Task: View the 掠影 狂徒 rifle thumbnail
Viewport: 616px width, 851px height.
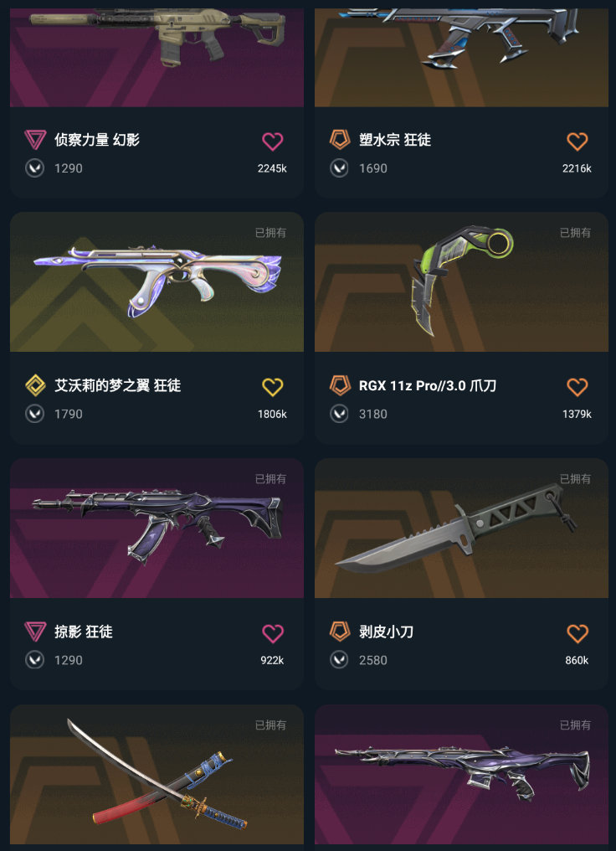Action: point(157,528)
